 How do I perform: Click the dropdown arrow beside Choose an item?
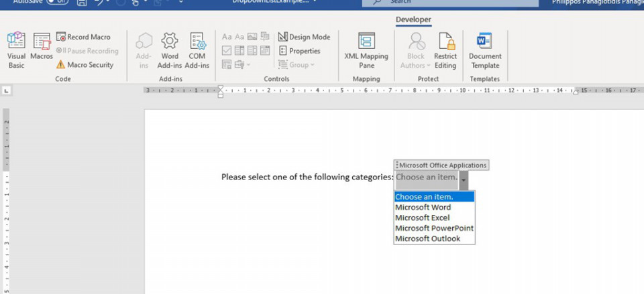click(464, 180)
